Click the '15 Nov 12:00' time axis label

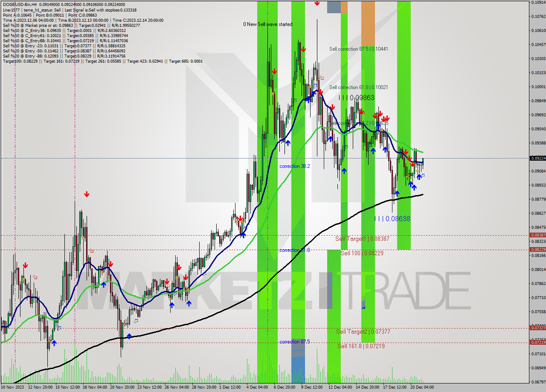click(68, 387)
